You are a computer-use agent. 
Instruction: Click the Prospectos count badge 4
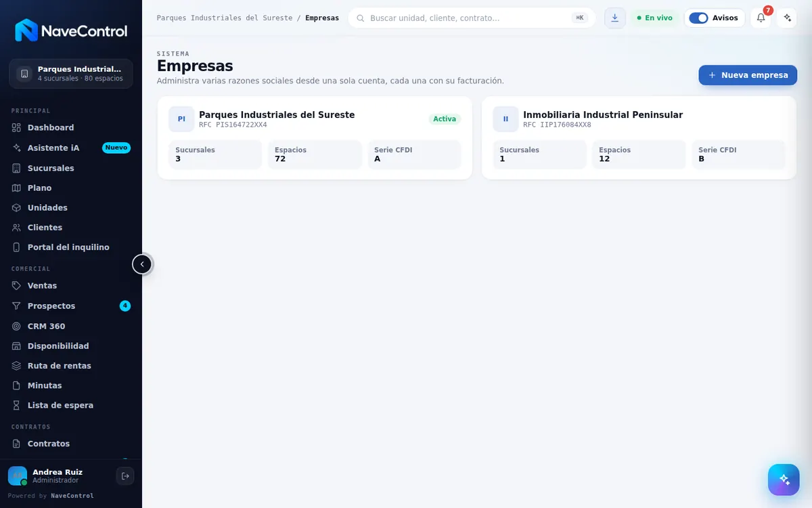[x=125, y=306]
